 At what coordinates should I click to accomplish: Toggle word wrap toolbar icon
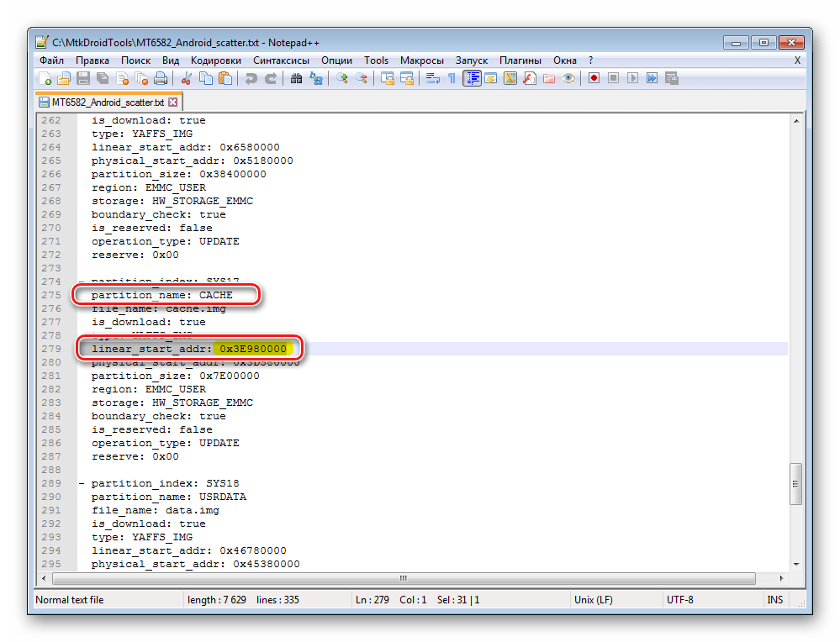point(432,79)
